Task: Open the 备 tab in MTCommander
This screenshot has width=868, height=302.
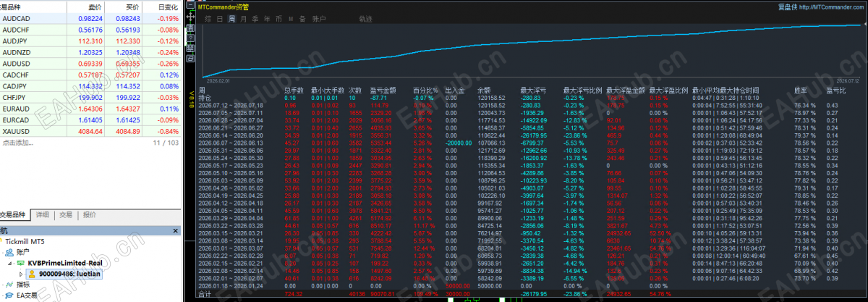Action: (x=302, y=19)
